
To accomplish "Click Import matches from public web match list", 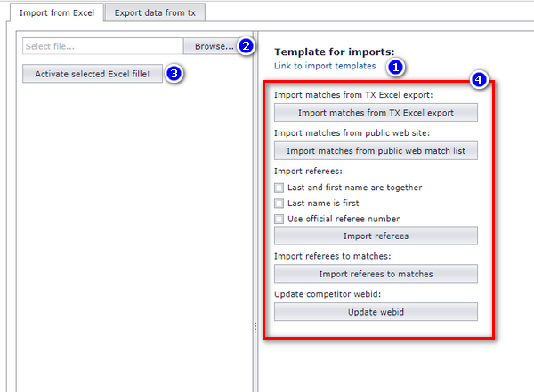I will (x=376, y=151).
